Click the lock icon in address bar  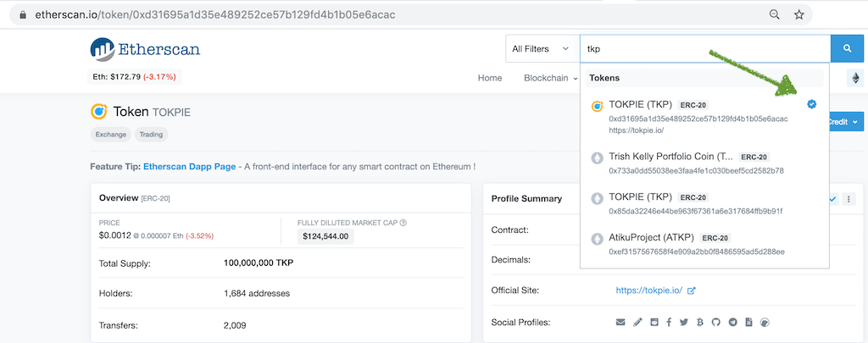(x=23, y=15)
